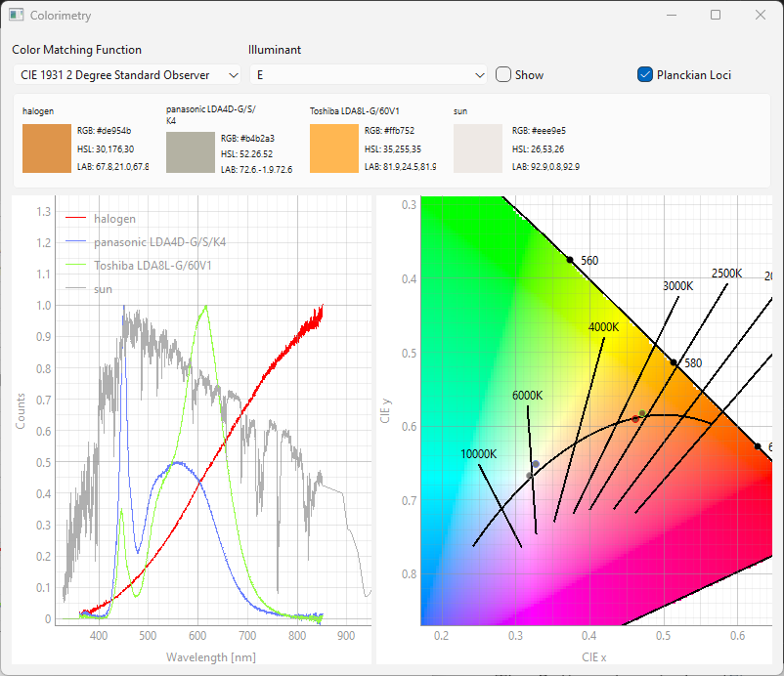Expand the Illuminant dropdown showing E
Screen dimensions: 784x676
(x=369, y=75)
